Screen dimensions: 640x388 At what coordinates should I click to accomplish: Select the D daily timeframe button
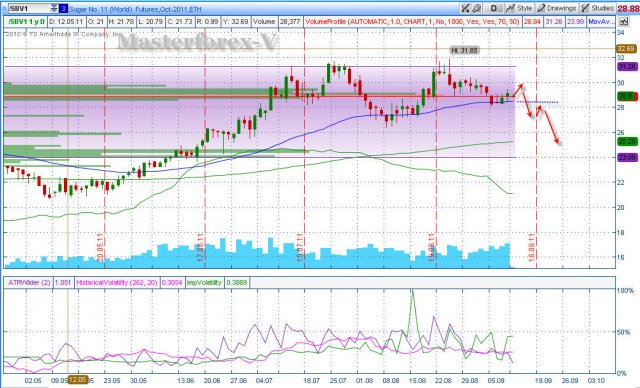pyautogui.click(x=494, y=8)
